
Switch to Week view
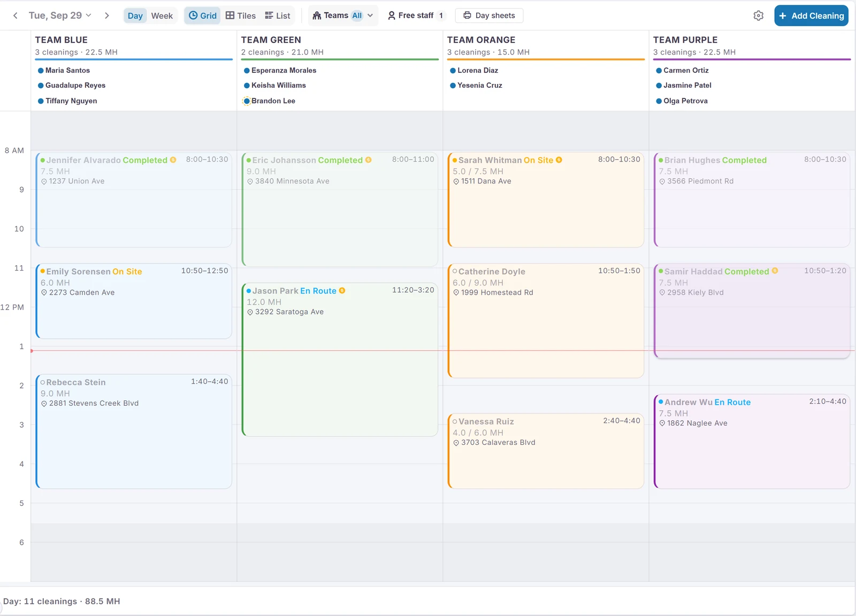(162, 16)
